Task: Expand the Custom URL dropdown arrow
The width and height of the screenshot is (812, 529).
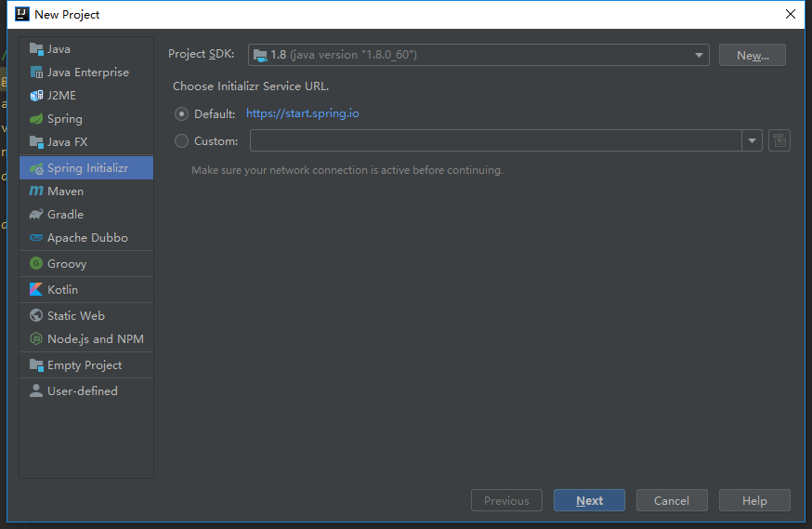Action: point(752,141)
